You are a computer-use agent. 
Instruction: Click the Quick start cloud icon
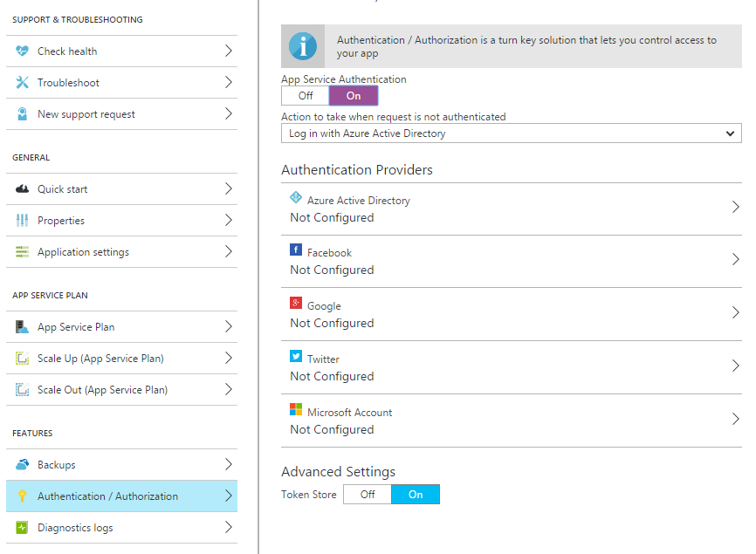coord(22,189)
